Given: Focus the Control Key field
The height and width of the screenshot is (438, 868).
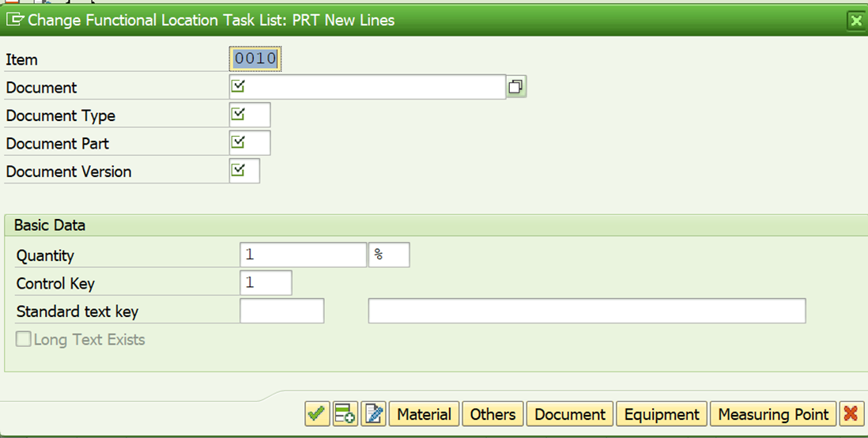Looking at the screenshot, I should coord(266,283).
